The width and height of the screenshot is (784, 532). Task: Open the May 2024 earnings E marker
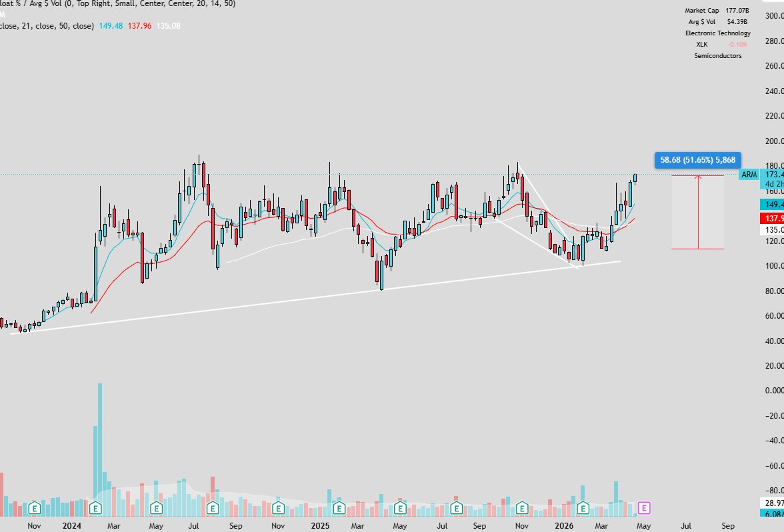(x=156, y=509)
